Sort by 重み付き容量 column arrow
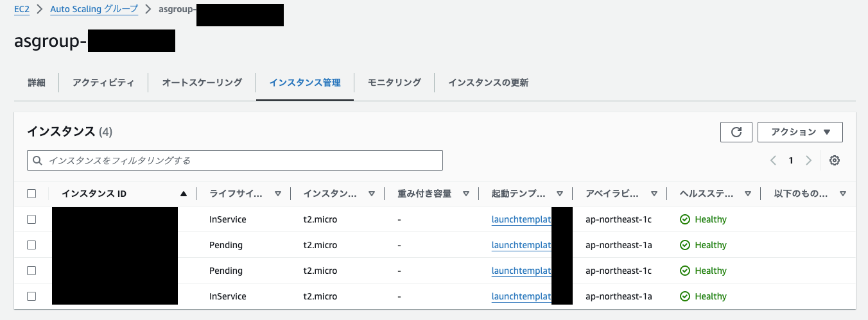 click(465, 194)
